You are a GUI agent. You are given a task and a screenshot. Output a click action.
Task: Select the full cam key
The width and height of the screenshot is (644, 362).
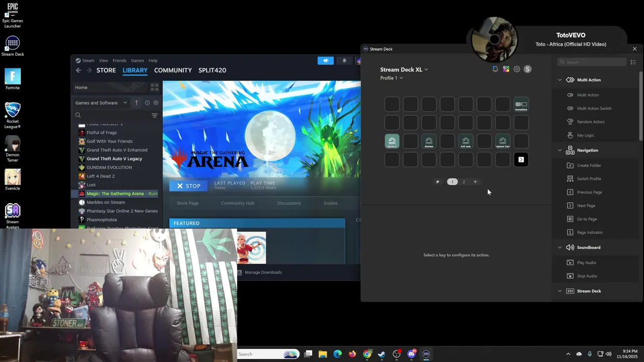pos(466,141)
